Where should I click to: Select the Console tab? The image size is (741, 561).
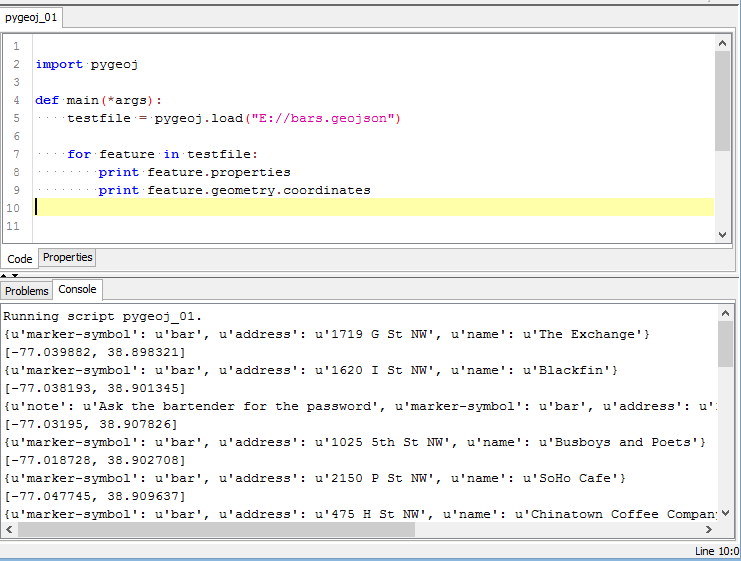click(x=77, y=290)
